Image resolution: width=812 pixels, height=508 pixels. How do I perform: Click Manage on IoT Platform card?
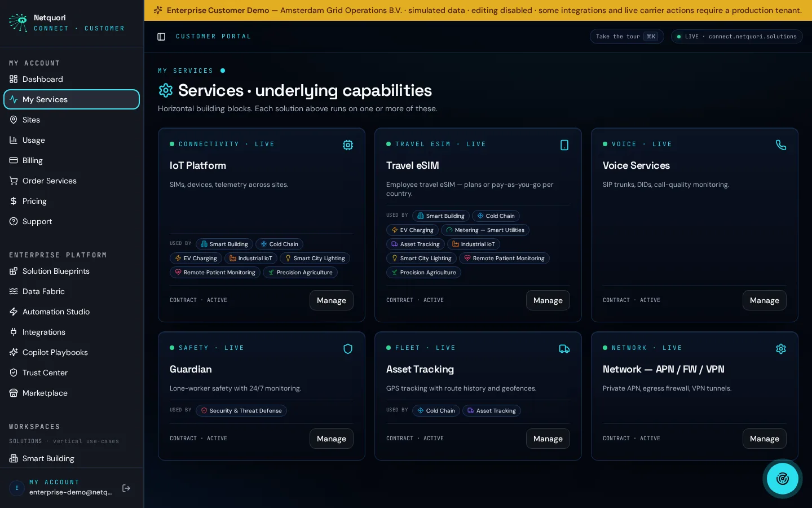click(x=332, y=300)
